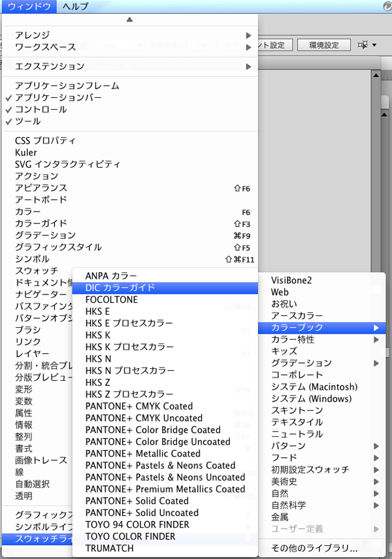392x559 pixels.
Task: Toggle the ツール panel visibility item
Action: (27, 121)
